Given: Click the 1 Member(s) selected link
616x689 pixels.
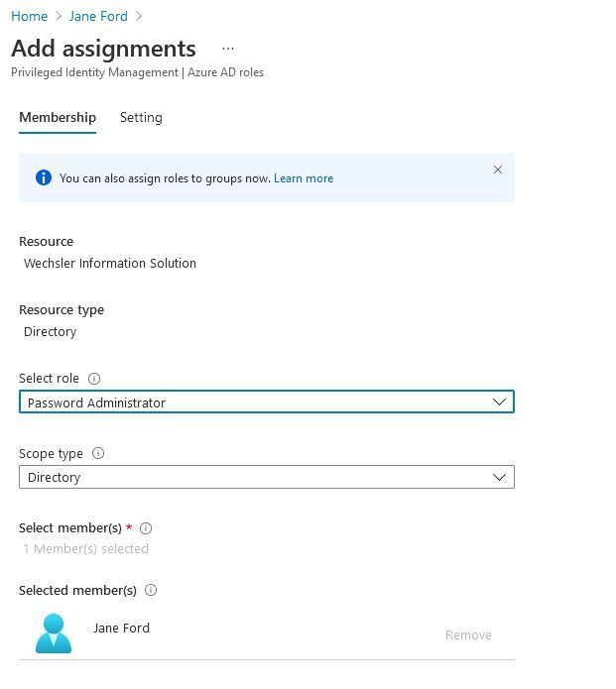Looking at the screenshot, I should (86, 549).
